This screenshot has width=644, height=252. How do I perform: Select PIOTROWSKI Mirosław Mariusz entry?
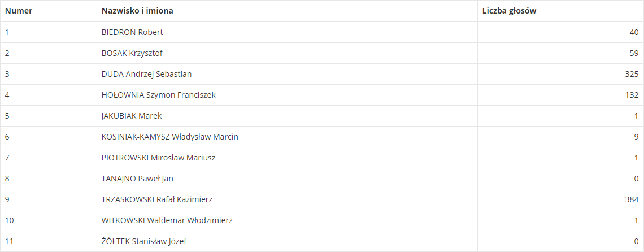[158, 158]
